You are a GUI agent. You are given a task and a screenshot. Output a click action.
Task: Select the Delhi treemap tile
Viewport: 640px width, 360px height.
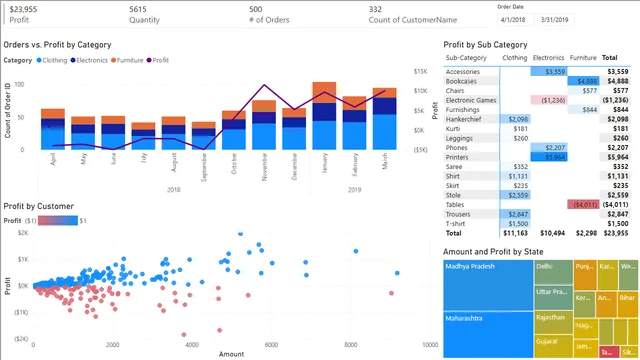point(553,272)
